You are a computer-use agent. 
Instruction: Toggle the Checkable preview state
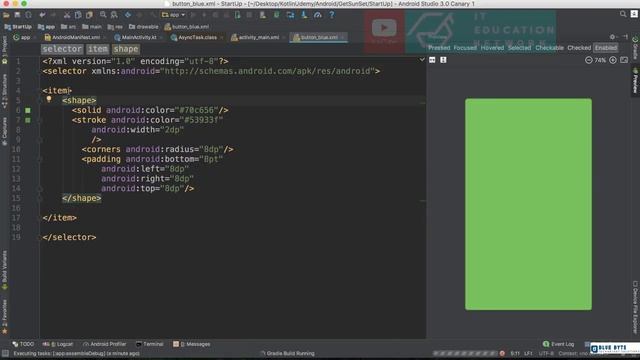(x=549, y=48)
